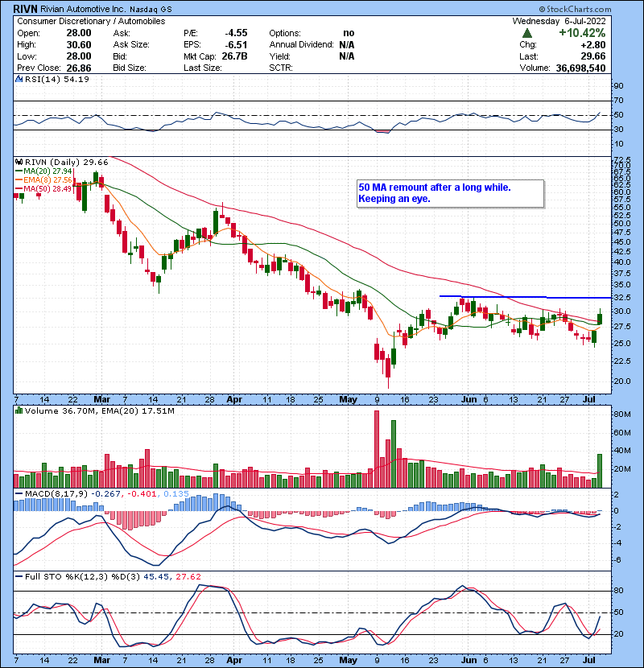Screen dimensions: 644x668
Task: Click the High price value 30.60
Action: point(79,45)
